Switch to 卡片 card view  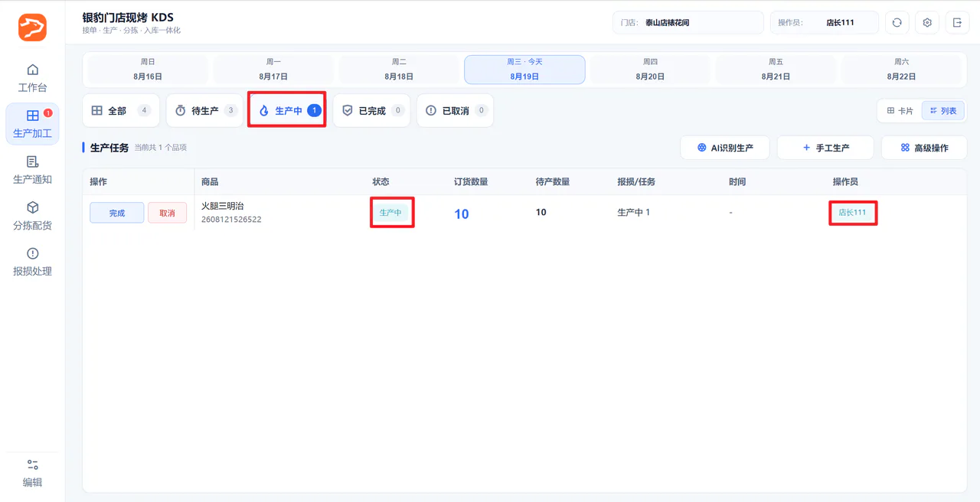(x=900, y=111)
